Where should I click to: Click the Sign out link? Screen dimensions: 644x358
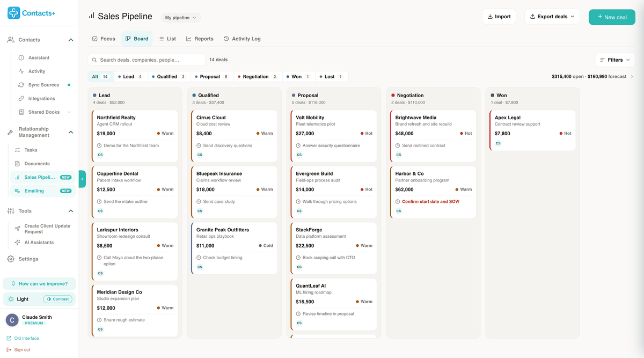[18, 350]
